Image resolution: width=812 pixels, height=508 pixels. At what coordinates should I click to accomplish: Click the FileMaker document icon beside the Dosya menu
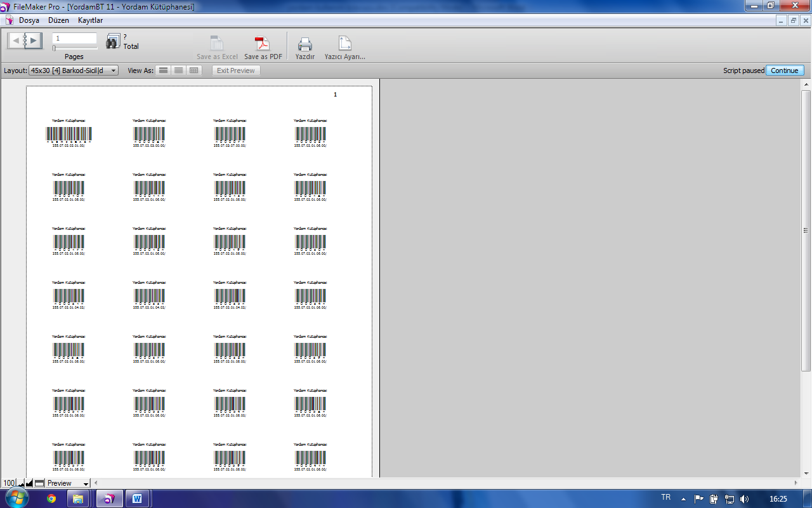9,20
